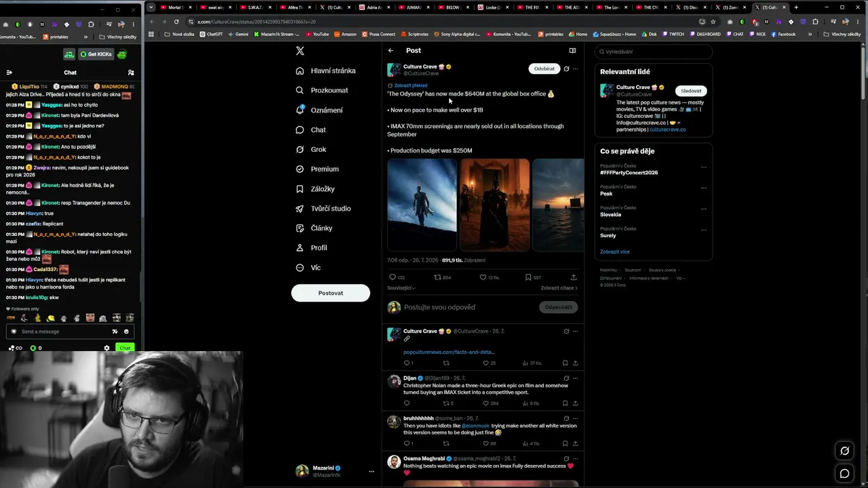Open Mazarini account switcher menu
The height and width of the screenshot is (488, 868).
[x=371, y=471]
